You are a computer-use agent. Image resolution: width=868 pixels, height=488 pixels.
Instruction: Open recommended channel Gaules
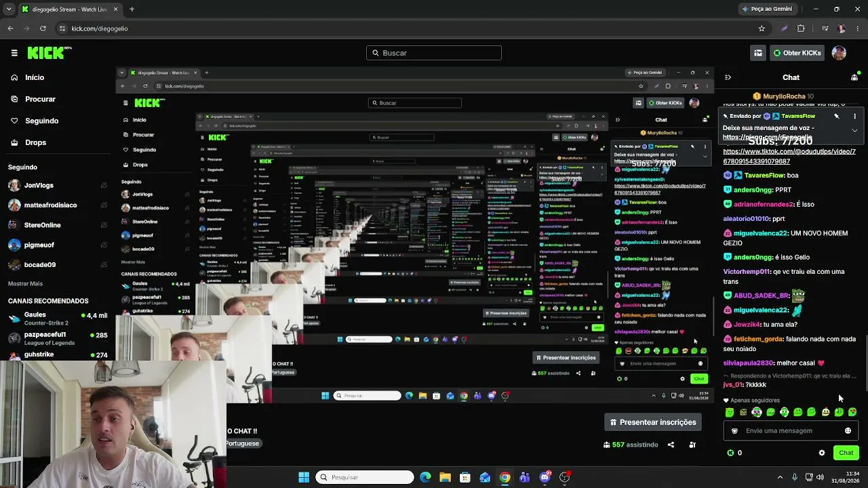click(x=58, y=318)
